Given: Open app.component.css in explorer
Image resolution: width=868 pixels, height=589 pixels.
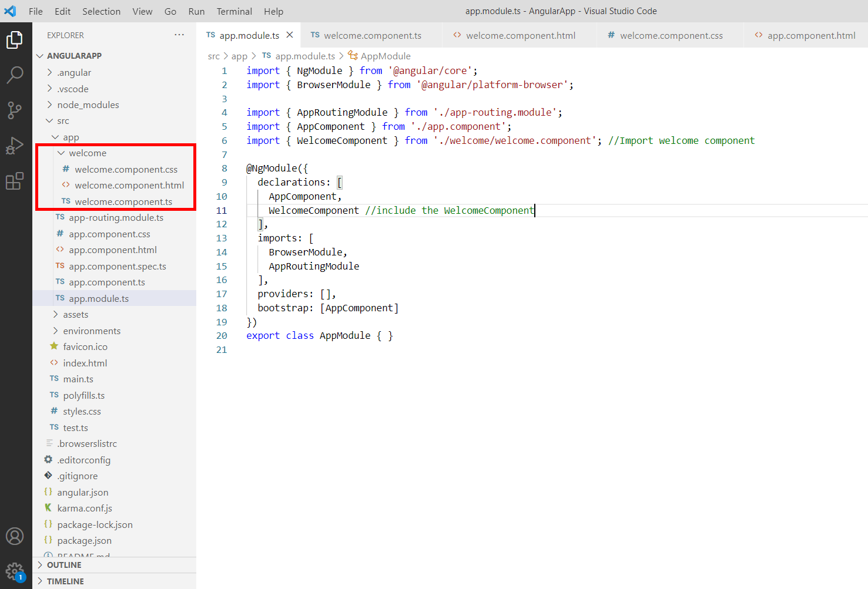Looking at the screenshot, I should coord(109,234).
